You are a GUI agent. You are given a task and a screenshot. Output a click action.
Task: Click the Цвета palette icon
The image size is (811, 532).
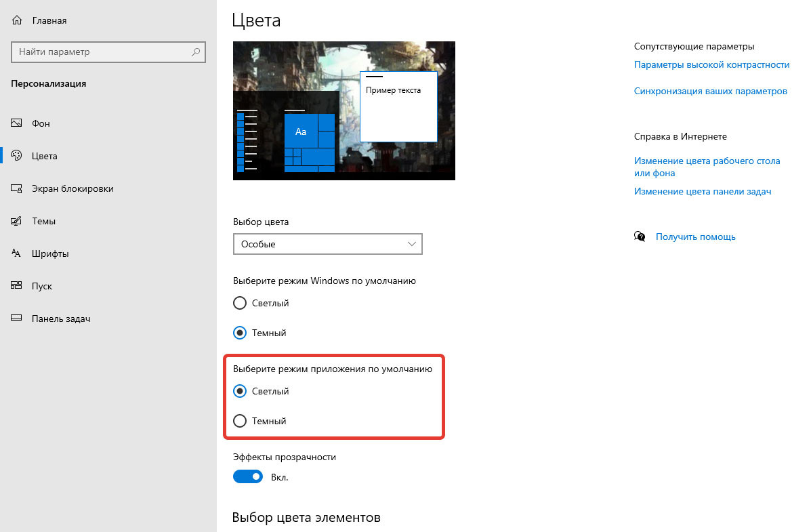[x=16, y=156]
